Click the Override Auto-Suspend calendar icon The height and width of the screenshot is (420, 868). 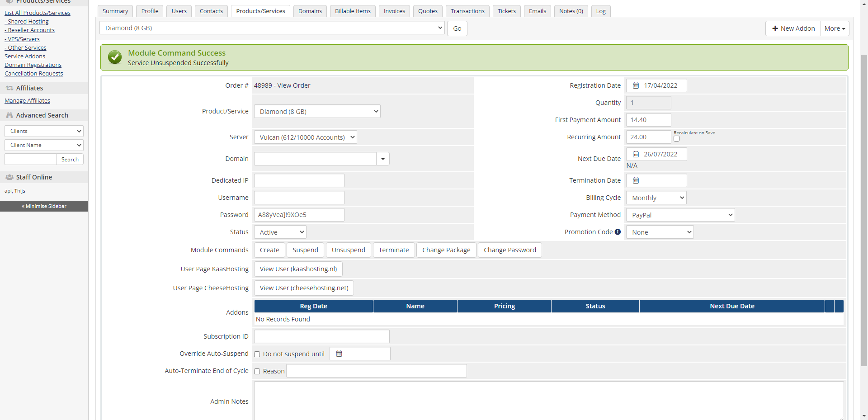pos(339,354)
